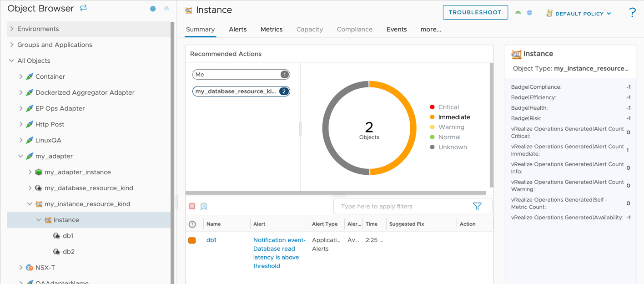Click the filter funnel icon

click(477, 206)
